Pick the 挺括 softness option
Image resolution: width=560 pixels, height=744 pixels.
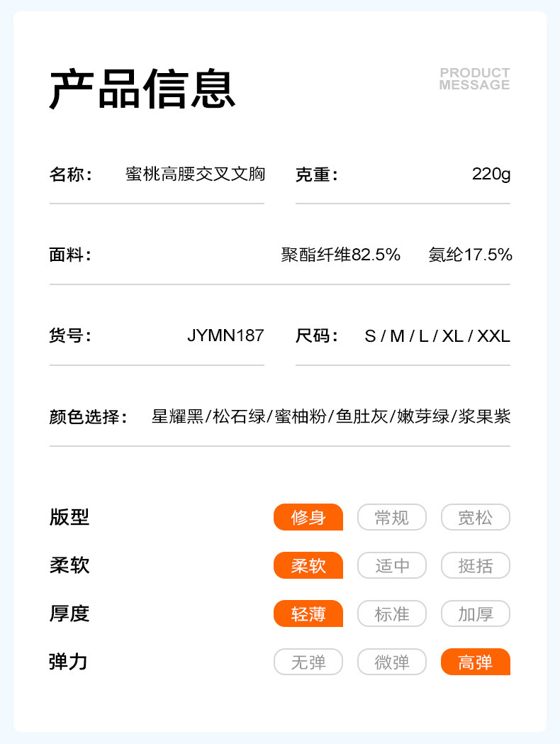coord(475,565)
